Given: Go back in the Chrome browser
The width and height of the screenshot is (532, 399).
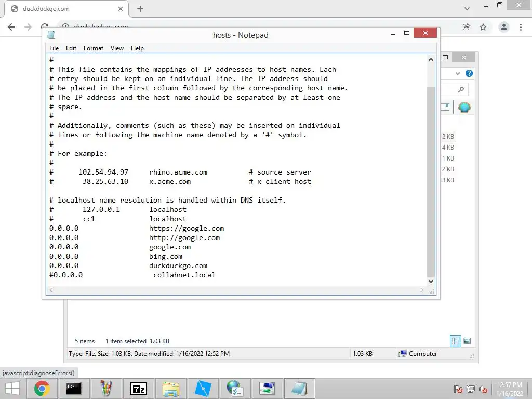Looking at the screenshot, I should tap(11, 27).
